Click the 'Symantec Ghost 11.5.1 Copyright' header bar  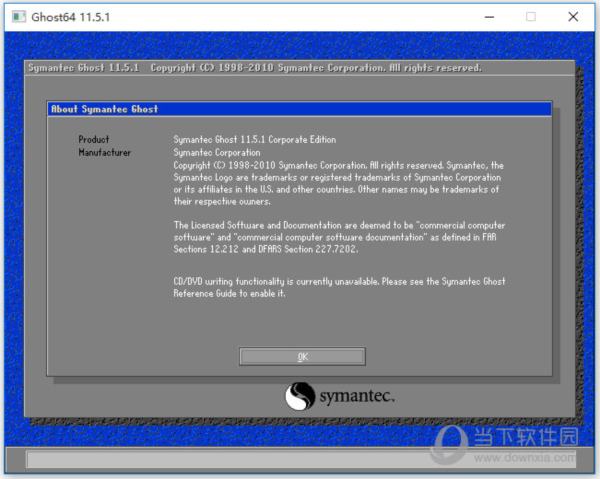(x=299, y=68)
